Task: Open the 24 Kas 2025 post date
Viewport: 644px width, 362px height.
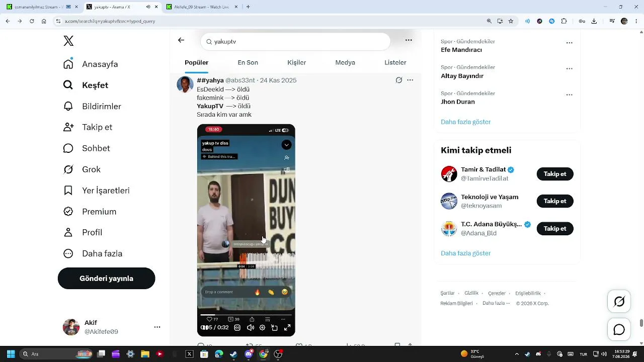Action: click(x=278, y=80)
